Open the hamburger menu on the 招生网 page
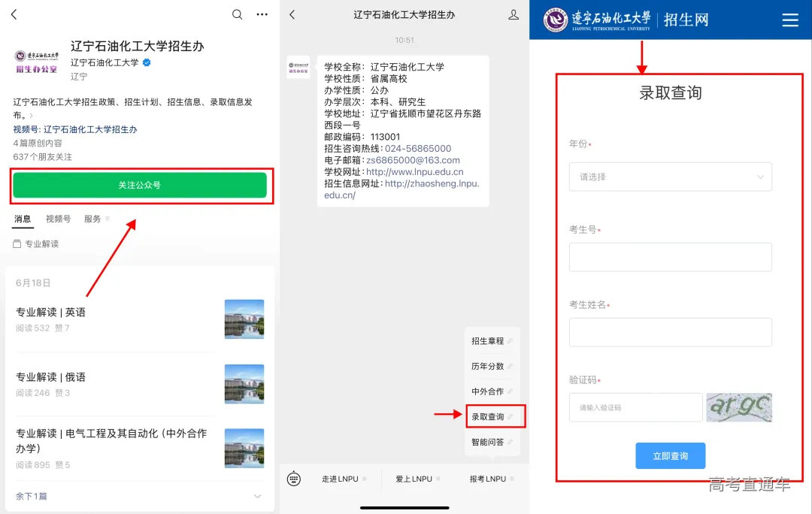 pos(790,21)
